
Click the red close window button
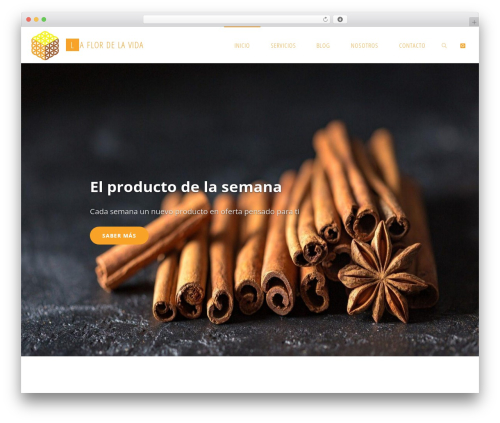pyautogui.click(x=29, y=20)
